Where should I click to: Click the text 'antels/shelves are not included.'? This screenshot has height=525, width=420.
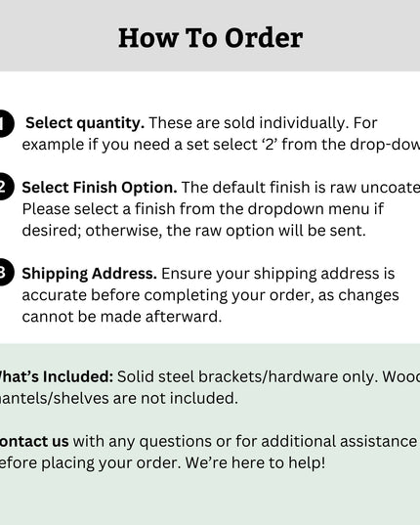(x=119, y=398)
